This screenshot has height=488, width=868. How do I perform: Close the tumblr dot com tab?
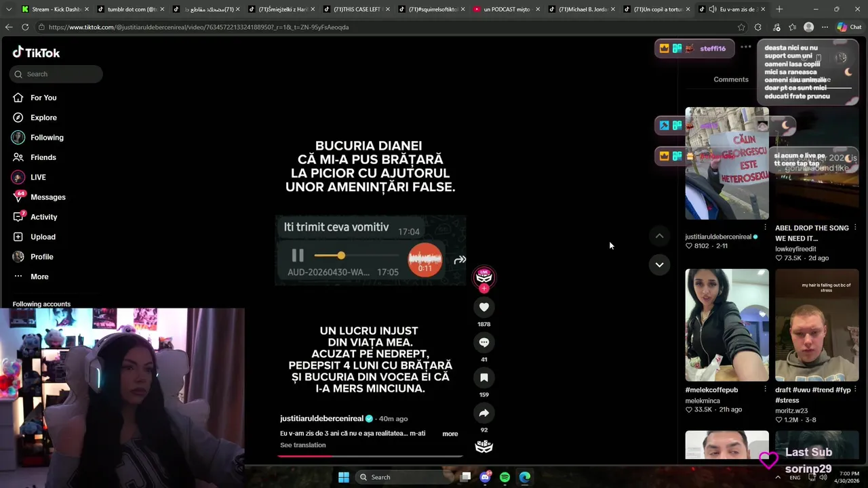tap(162, 9)
